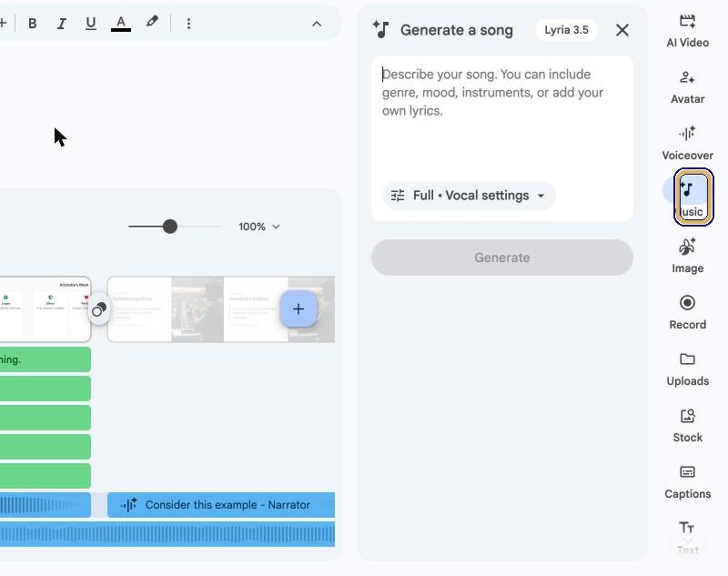
Task: Open the Record tool
Action: 688,312
